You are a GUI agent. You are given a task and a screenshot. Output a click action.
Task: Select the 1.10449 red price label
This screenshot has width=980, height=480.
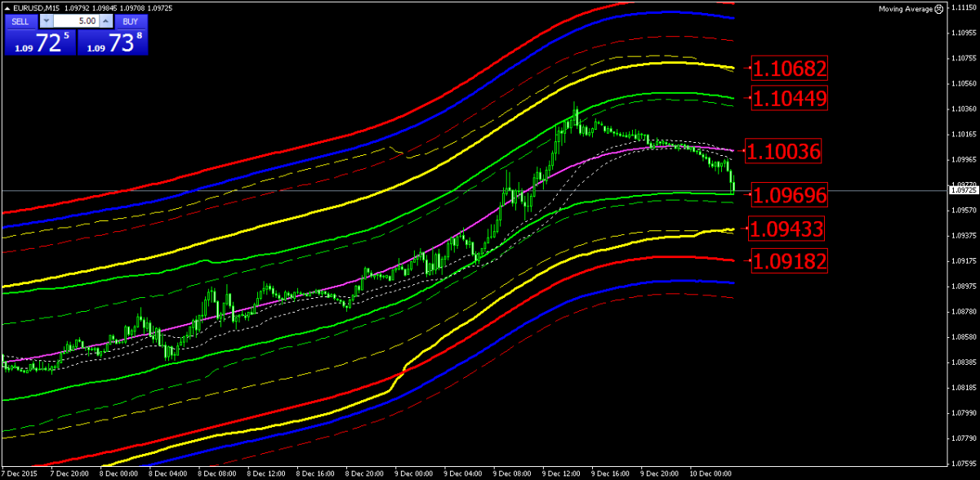(x=790, y=99)
